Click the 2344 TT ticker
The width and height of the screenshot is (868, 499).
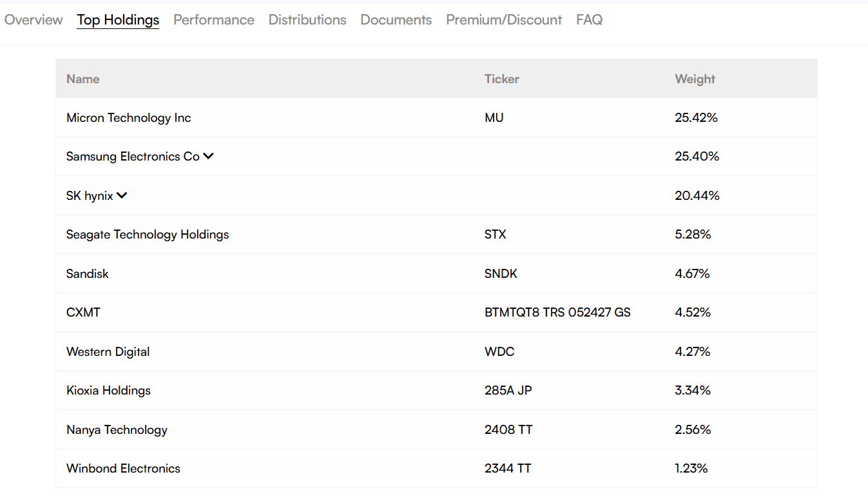pos(508,469)
